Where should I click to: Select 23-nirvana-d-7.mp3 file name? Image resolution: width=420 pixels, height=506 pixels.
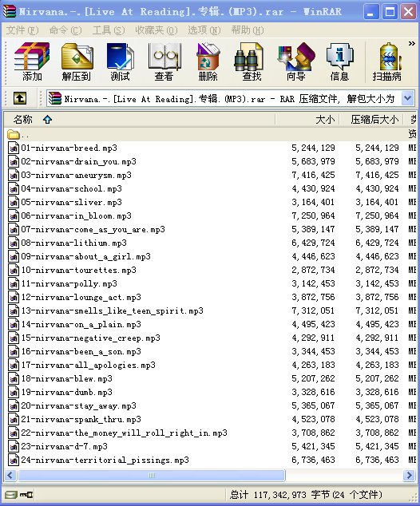64,446
